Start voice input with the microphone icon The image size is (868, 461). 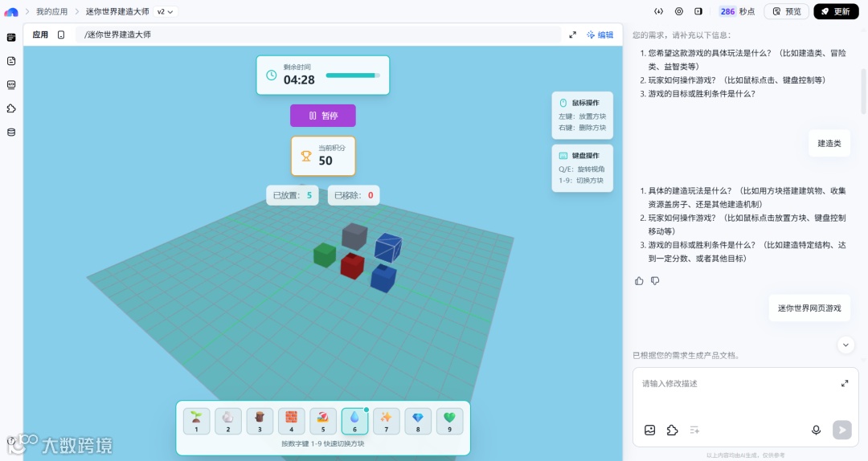816,430
